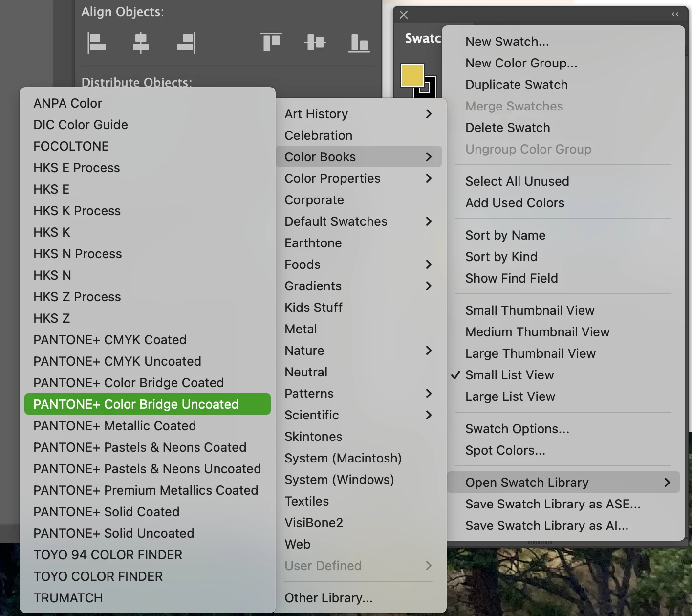Viewport: 692px width, 616px height.
Task: Choose New Swatch... from panel menu
Action: click(563, 42)
